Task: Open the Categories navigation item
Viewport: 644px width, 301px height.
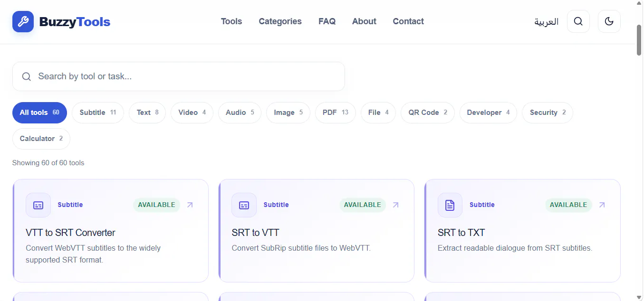Action: pyautogui.click(x=280, y=21)
